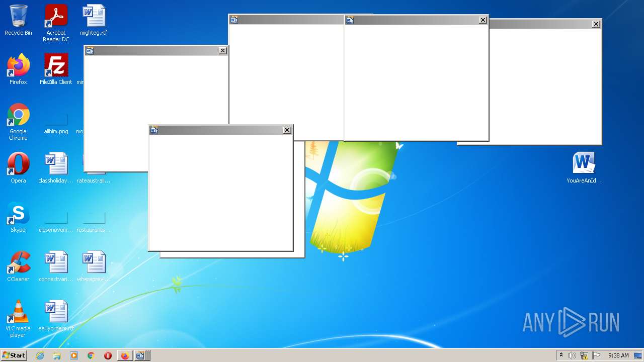Open Windows Explorer folder in taskbar
644x362 pixels.
[x=57, y=355]
